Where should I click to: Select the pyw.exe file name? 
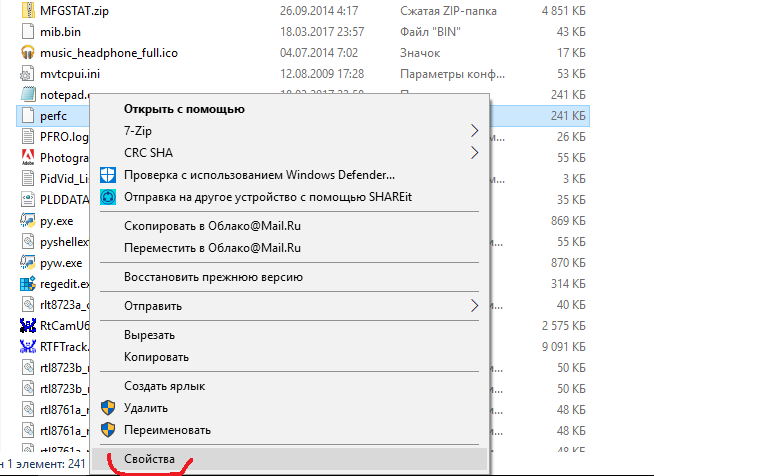[x=61, y=263]
